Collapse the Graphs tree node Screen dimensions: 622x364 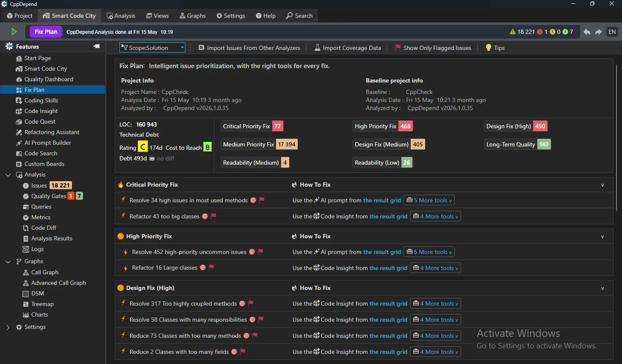click(x=8, y=262)
